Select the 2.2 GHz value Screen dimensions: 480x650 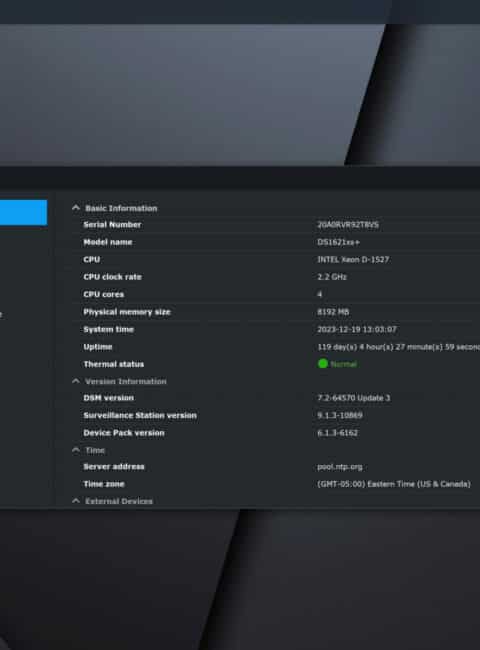pos(332,277)
